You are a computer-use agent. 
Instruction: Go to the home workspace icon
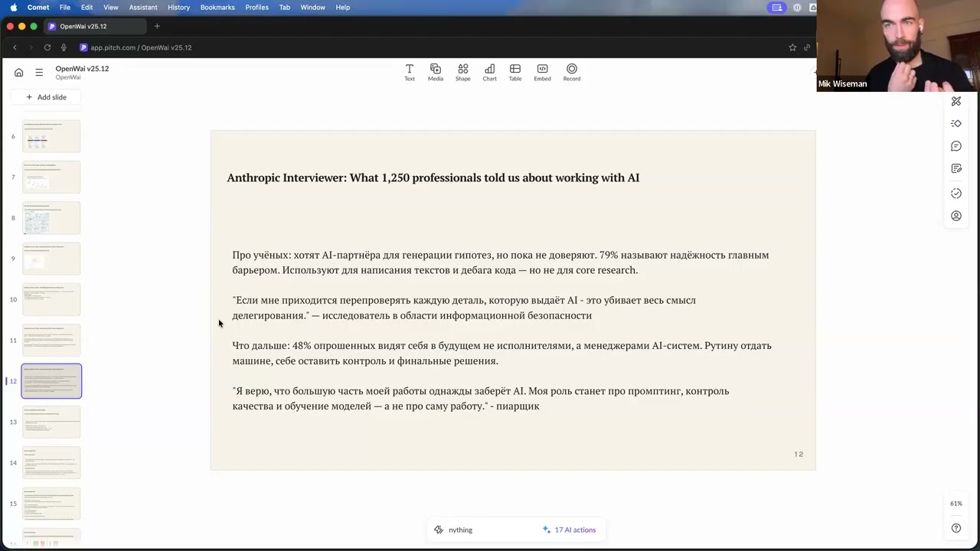(x=19, y=73)
